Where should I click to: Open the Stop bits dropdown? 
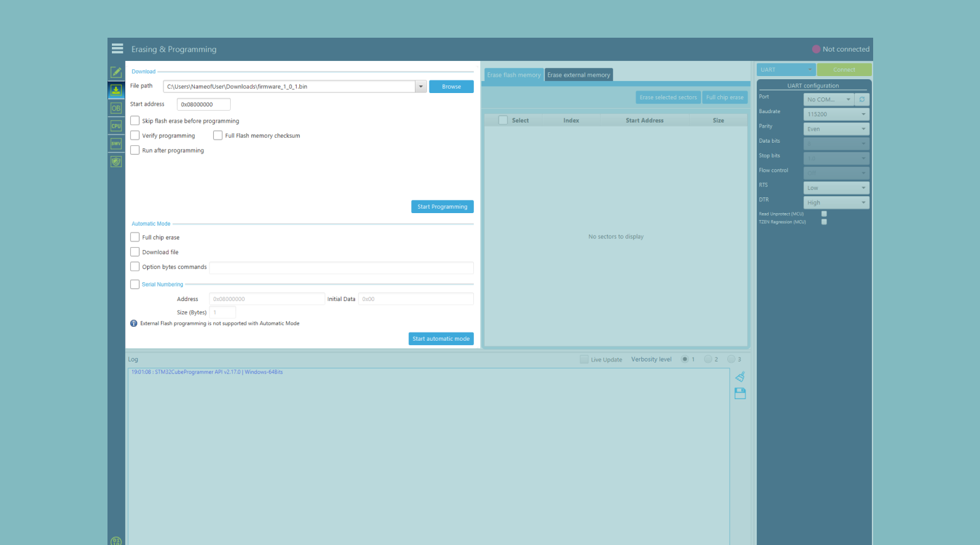[x=836, y=158]
